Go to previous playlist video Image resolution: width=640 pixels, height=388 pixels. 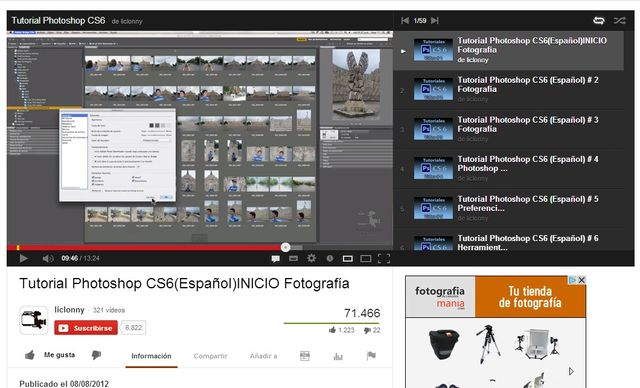point(405,20)
